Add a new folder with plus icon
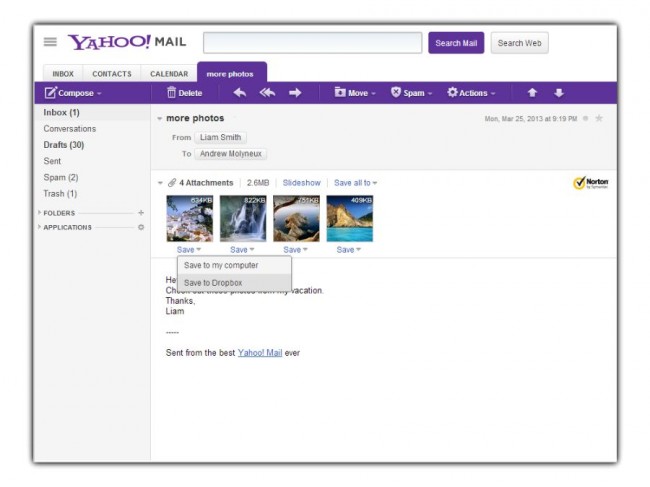 pyautogui.click(x=141, y=213)
